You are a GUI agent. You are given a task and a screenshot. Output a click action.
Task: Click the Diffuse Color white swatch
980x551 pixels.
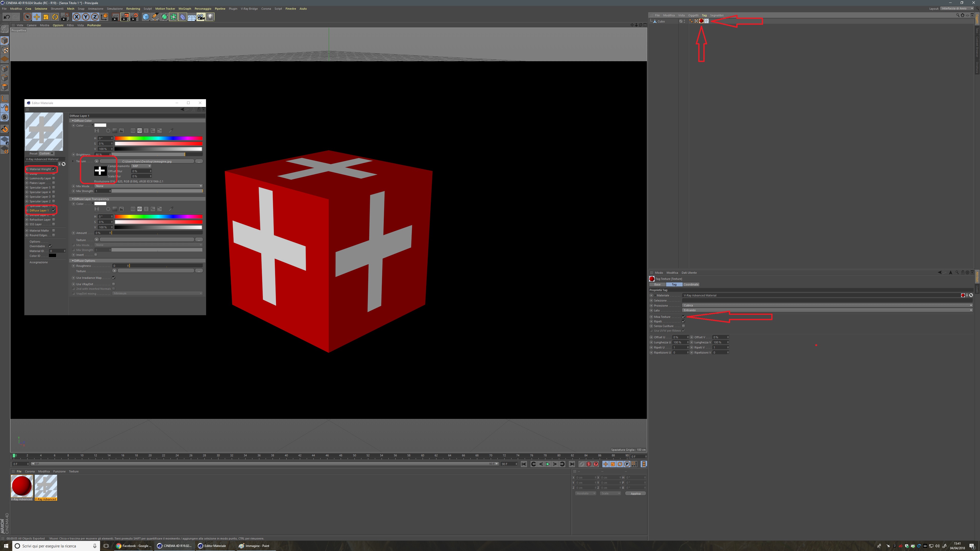tap(101, 125)
